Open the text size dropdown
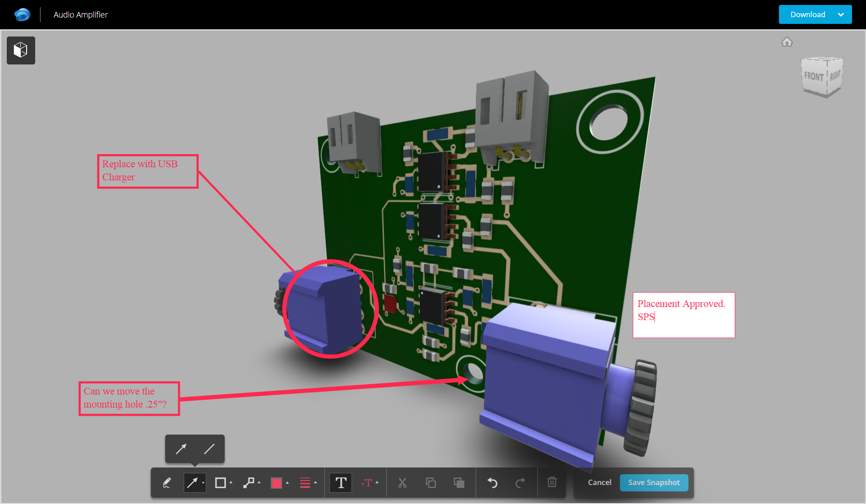 pos(377,483)
